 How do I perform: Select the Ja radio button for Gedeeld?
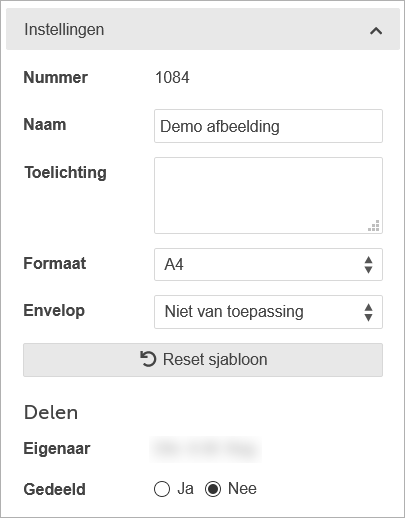pos(162,489)
